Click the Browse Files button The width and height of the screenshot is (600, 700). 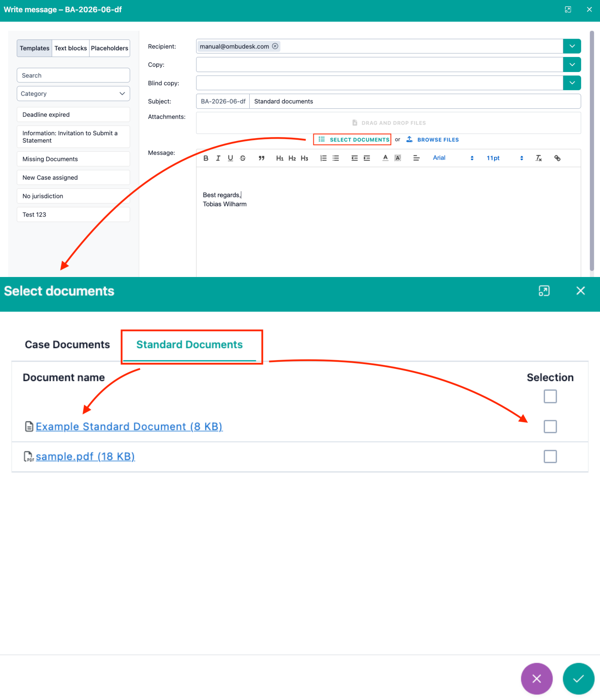432,140
